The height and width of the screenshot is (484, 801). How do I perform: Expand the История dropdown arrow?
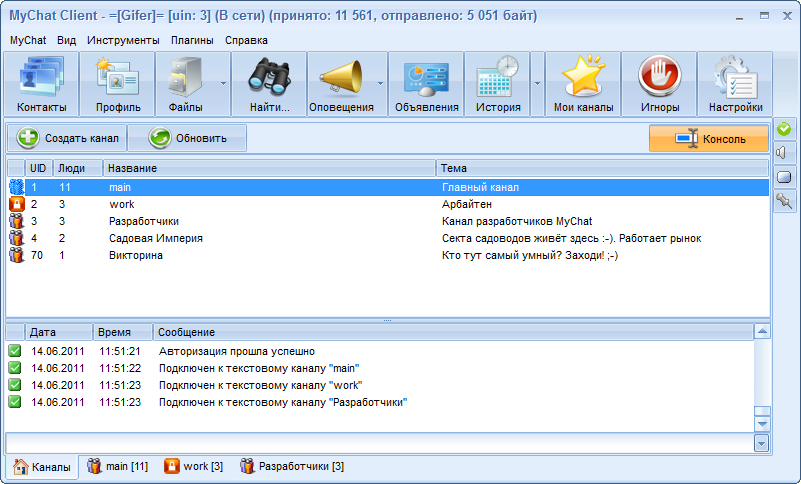pos(537,84)
